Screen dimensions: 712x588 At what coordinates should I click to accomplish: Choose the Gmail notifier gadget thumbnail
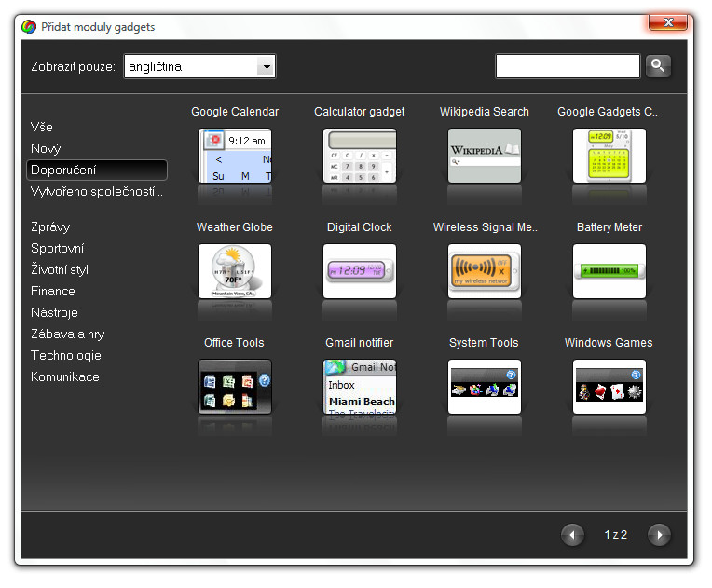coord(360,387)
